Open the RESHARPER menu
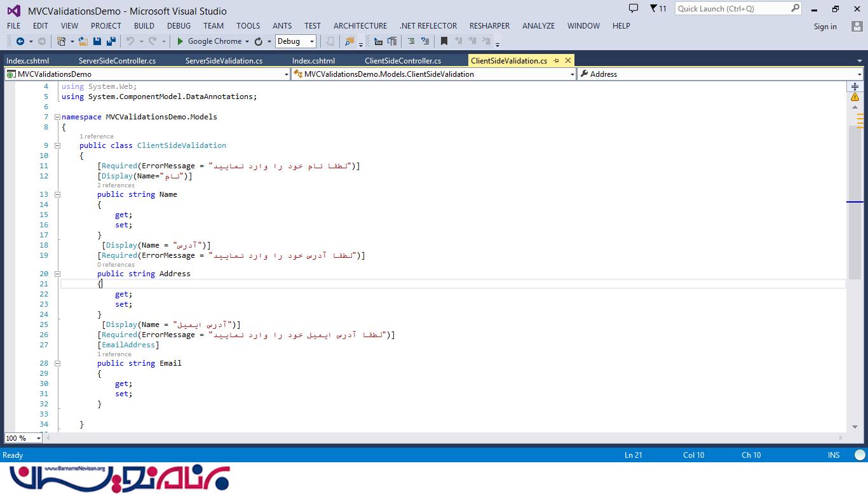This screenshot has width=868, height=494. click(x=489, y=26)
